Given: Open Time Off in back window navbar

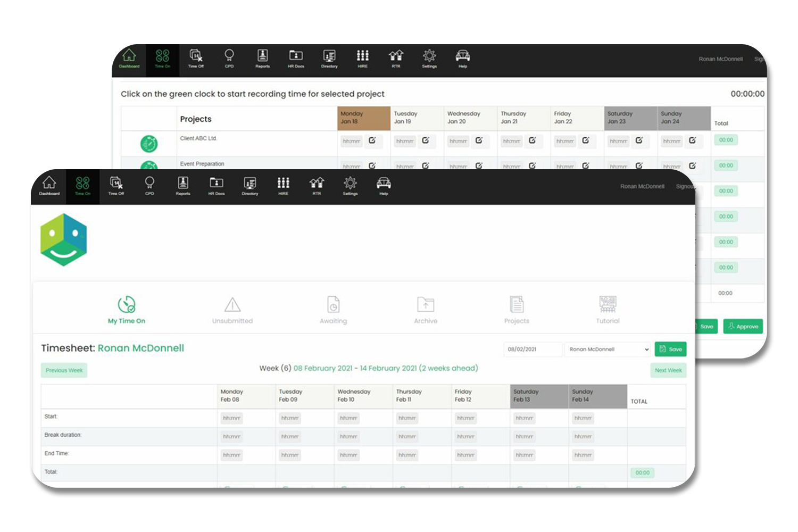Looking at the screenshot, I should pyautogui.click(x=196, y=59).
